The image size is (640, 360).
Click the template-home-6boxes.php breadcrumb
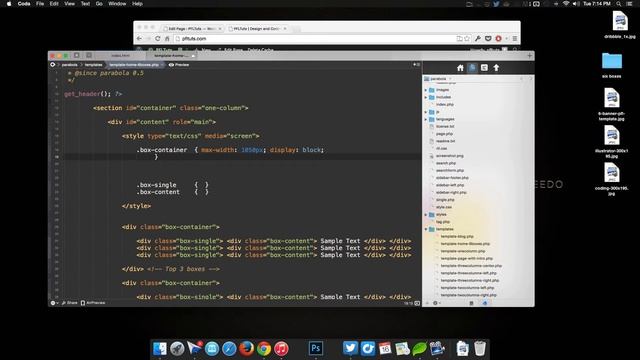pyautogui.click(x=134, y=64)
